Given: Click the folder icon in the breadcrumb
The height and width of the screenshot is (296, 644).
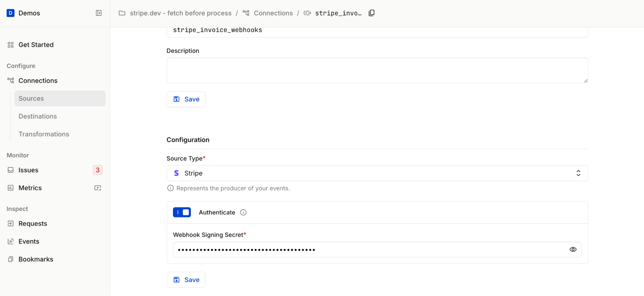Looking at the screenshot, I should tap(122, 13).
